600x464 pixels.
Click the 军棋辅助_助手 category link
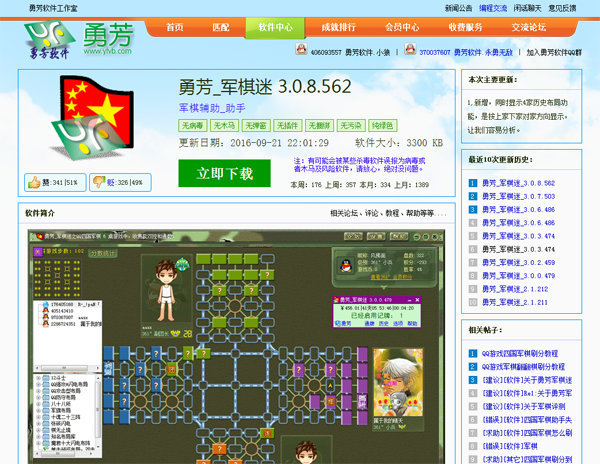point(212,108)
